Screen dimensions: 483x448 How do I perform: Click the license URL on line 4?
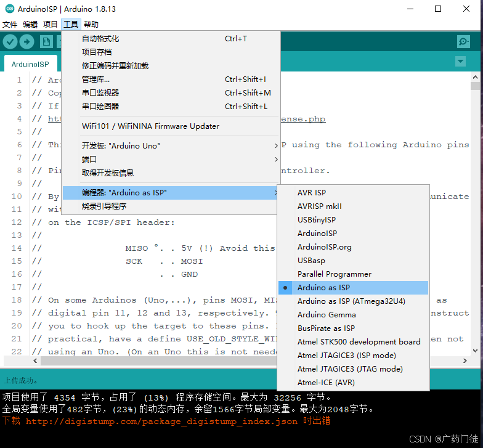point(303,119)
